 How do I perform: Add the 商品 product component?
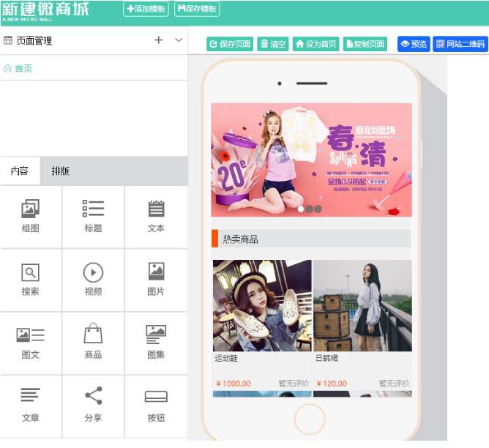pos(93,343)
